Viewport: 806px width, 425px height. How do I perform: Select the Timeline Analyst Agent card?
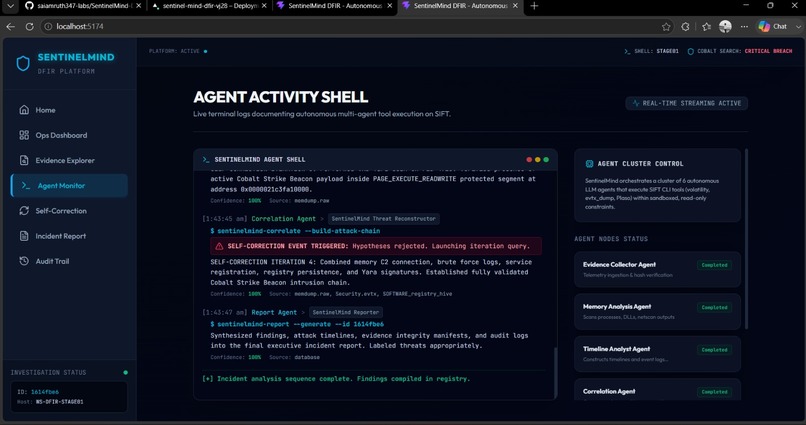657,354
